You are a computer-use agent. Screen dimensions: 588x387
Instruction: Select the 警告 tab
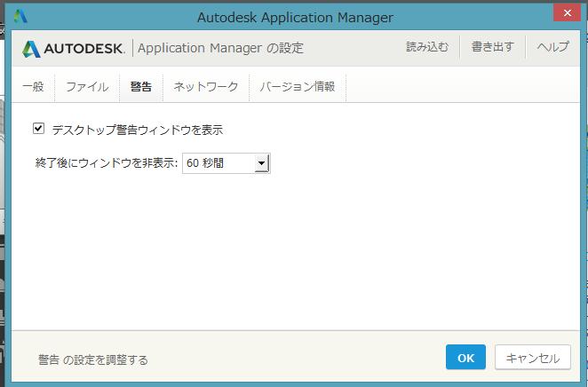click(141, 86)
